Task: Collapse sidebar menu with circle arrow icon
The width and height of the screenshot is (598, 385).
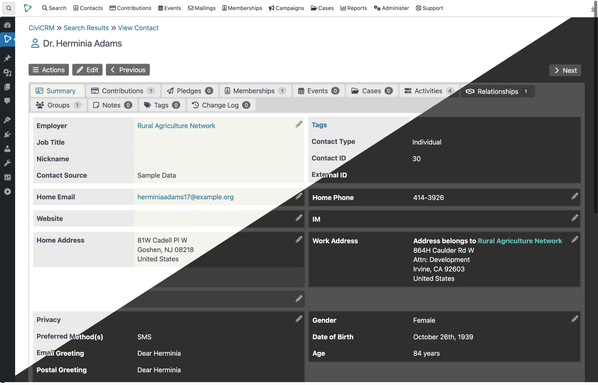Action: tap(7, 192)
